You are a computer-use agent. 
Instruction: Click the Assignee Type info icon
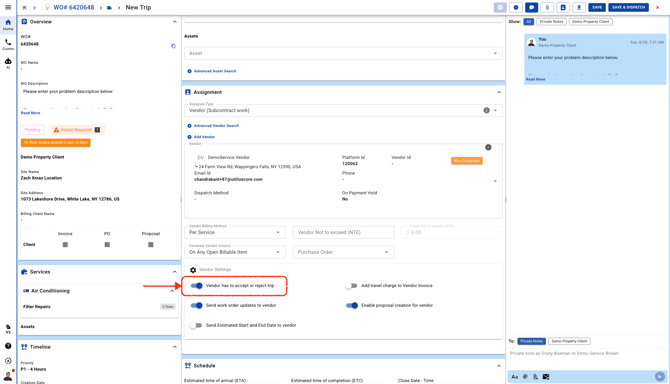(486, 110)
